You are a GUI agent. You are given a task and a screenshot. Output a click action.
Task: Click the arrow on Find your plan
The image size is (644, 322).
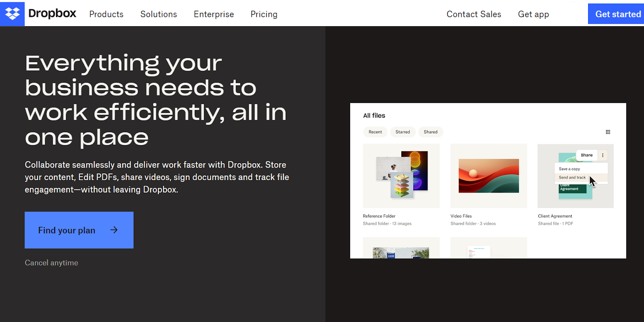coord(114,230)
